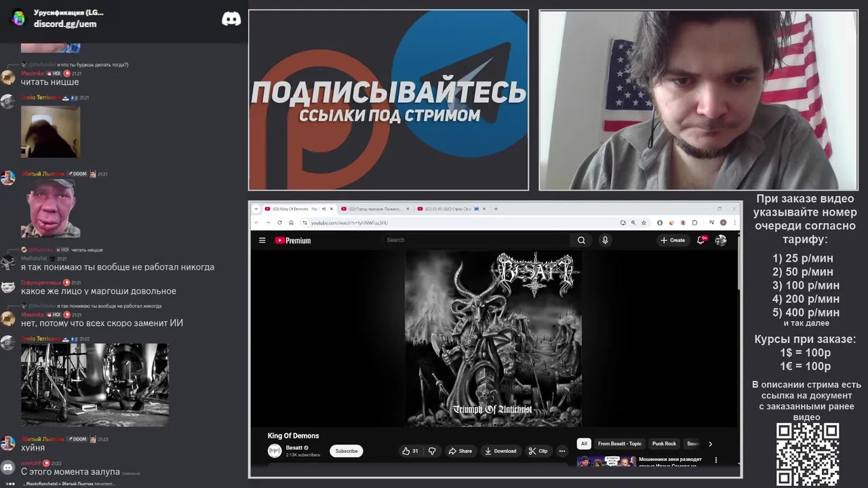Click the Download button
The image size is (868, 488).
point(500,451)
